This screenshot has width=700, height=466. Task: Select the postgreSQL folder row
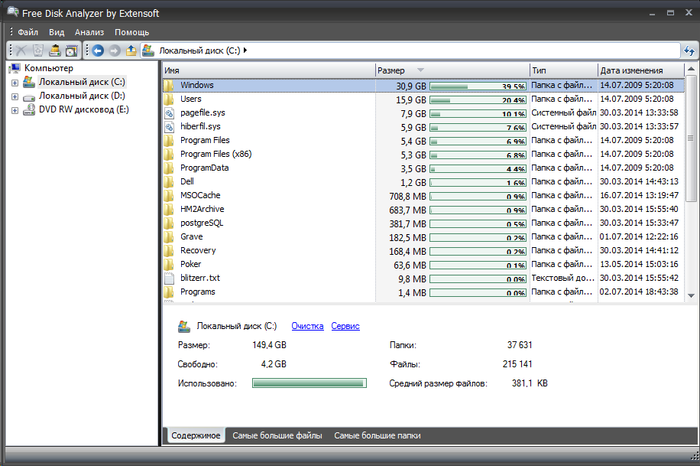[x=423, y=223]
